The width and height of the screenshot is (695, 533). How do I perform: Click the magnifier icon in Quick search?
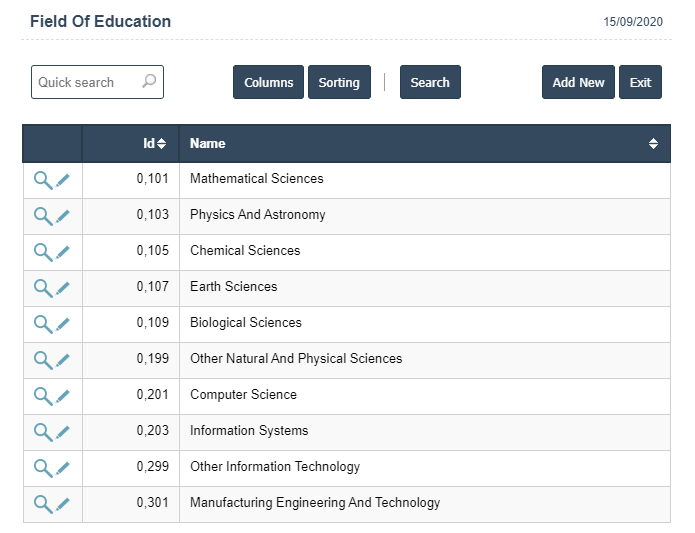(x=150, y=82)
